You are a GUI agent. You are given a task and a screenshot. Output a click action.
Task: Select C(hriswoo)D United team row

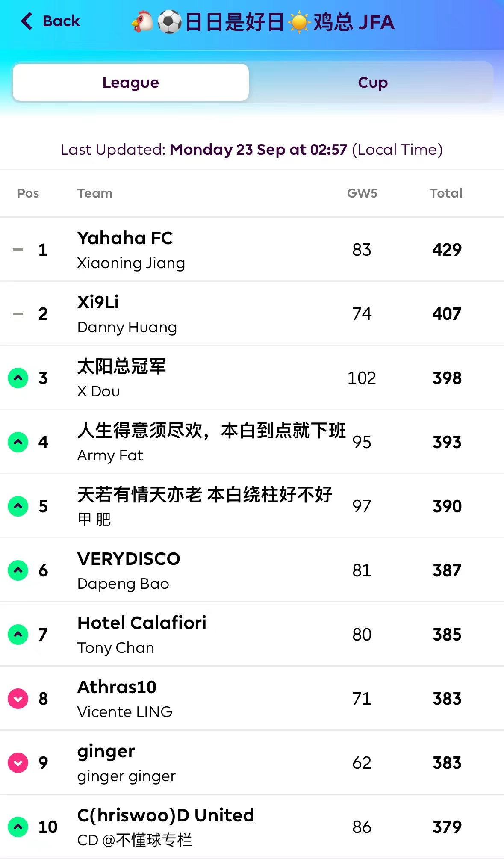166,815
